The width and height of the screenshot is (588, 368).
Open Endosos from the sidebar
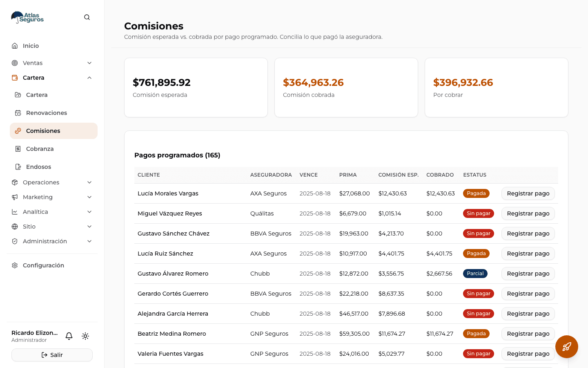click(53, 167)
